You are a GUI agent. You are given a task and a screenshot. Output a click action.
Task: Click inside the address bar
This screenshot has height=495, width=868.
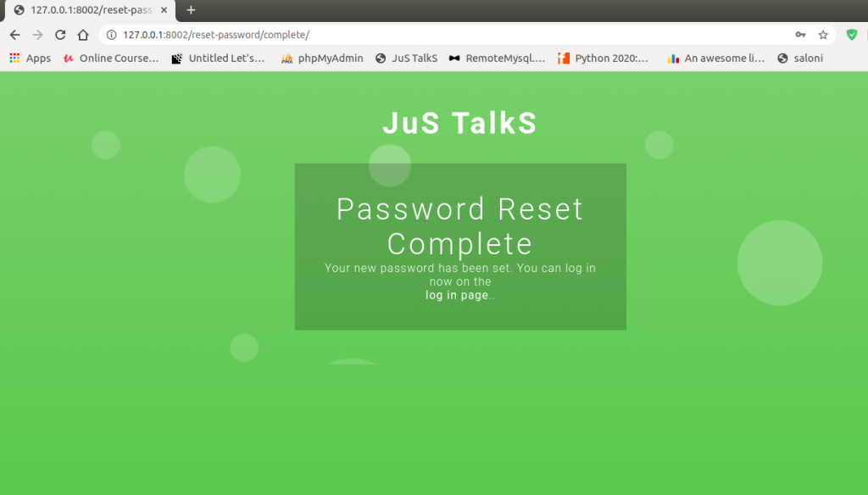(339, 36)
